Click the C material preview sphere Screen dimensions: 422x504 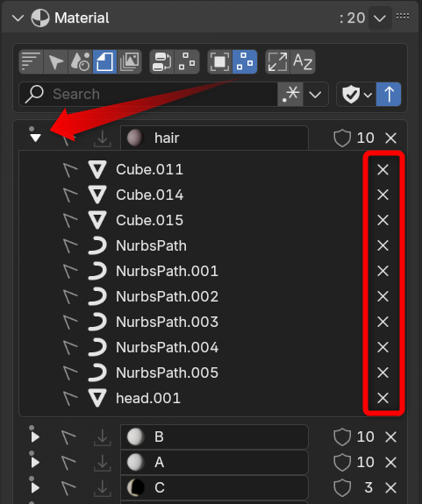tap(135, 487)
